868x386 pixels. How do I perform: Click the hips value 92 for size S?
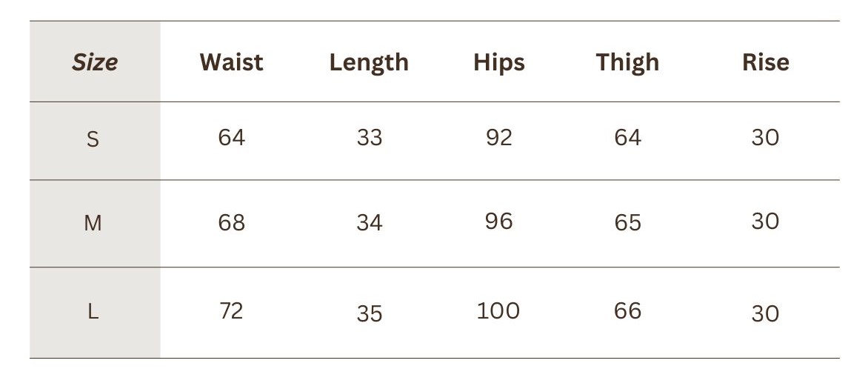498,138
